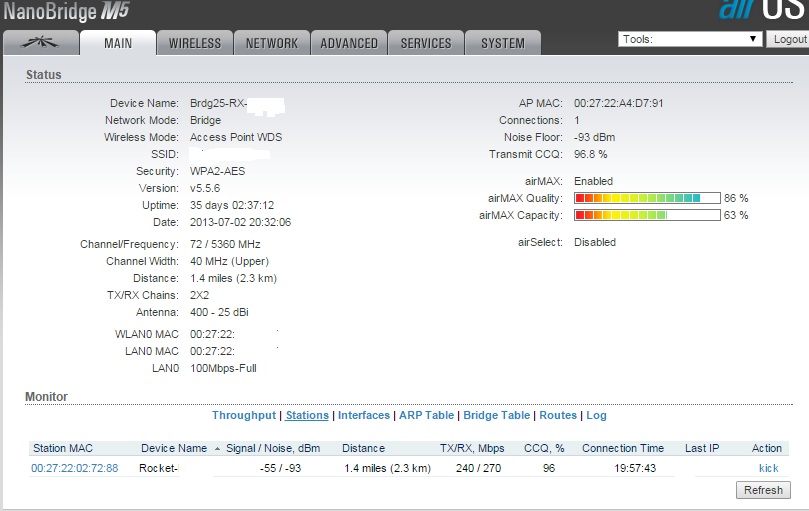Click the TX/RX rate 240 / 270
This screenshot has width=809, height=511.
pos(478,468)
